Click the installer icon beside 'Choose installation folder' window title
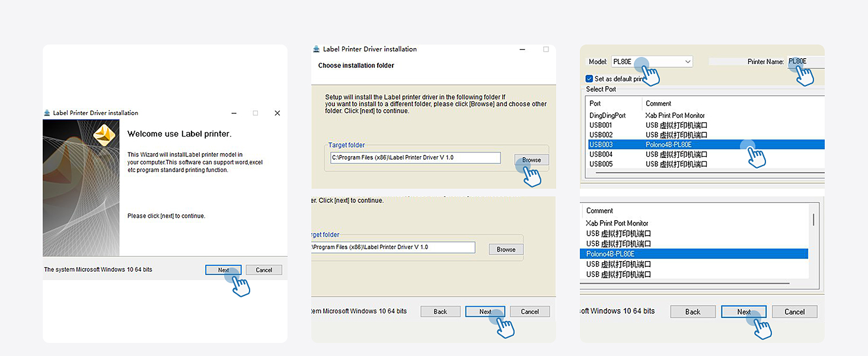The image size is (868, 356). pyautogui.click(x=317, y=49)
